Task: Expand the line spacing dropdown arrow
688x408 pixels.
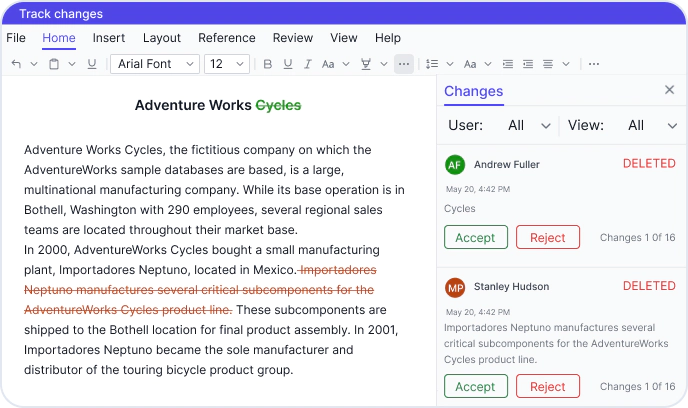Action: click(x=450, y=64)
